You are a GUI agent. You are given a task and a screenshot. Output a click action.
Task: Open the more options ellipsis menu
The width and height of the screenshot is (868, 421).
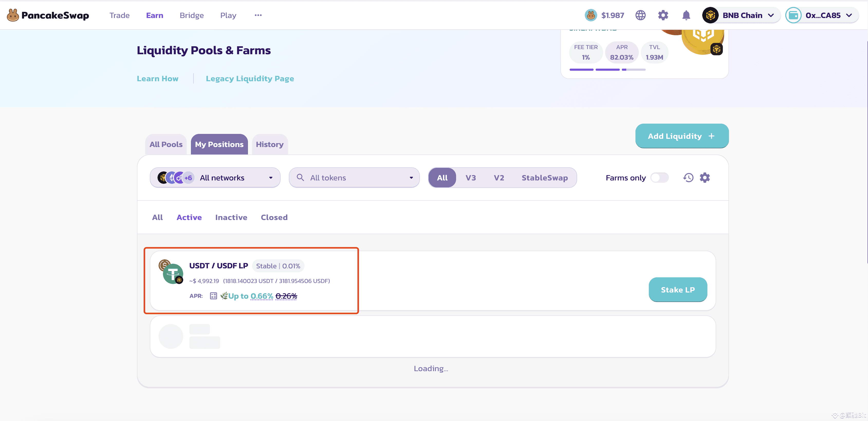[258, 15]
